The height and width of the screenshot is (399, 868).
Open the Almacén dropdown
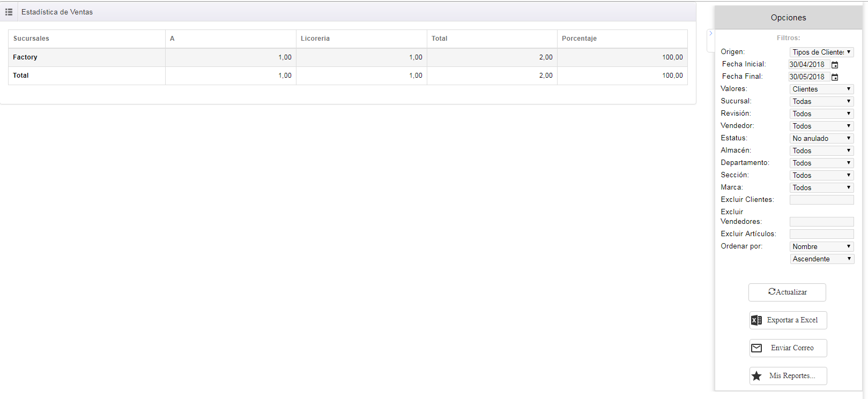pyautogui.click(x=821, y=150)
